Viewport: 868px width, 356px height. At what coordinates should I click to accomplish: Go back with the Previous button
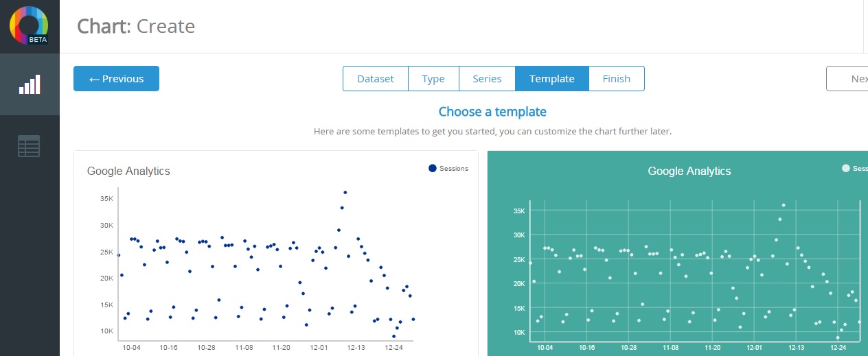(116, 79)
